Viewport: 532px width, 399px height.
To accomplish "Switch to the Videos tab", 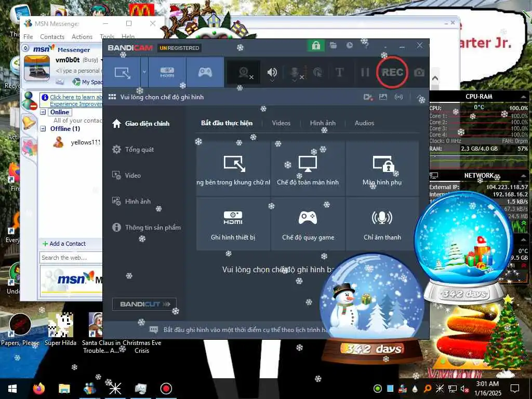I will (x=281, y=123).
